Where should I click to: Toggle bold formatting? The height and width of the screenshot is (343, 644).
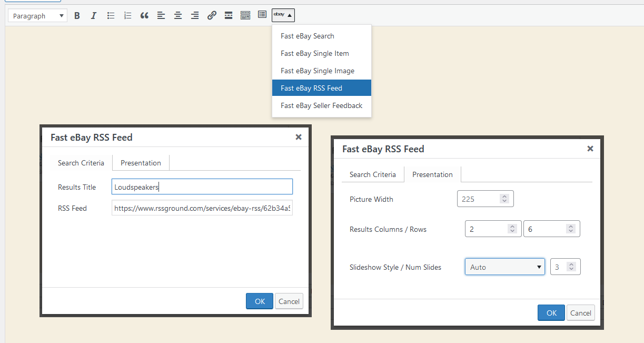77,16
